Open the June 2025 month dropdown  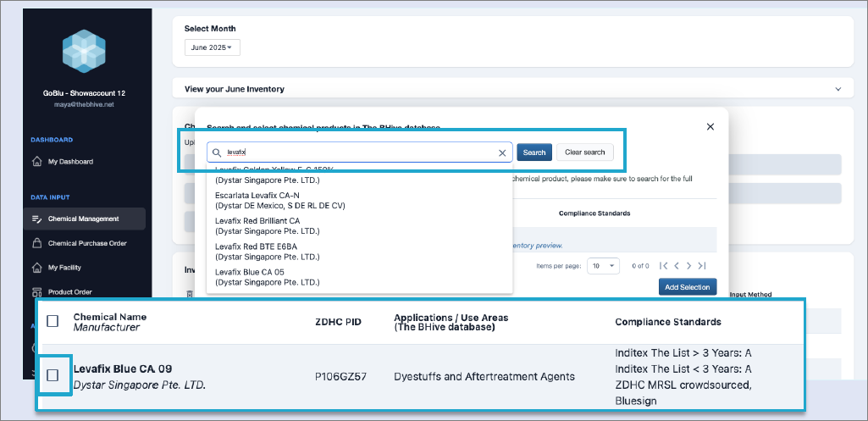coord(212,47)
